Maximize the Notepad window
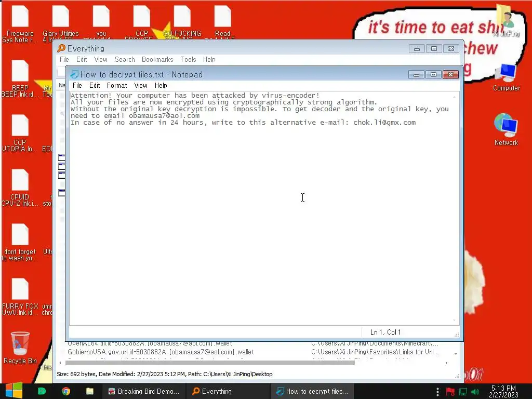The width and height of the screenshot is (532, 399). click(433, 75)
